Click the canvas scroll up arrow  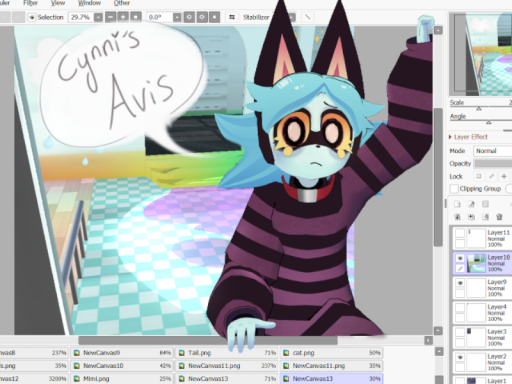click(438, 30)
